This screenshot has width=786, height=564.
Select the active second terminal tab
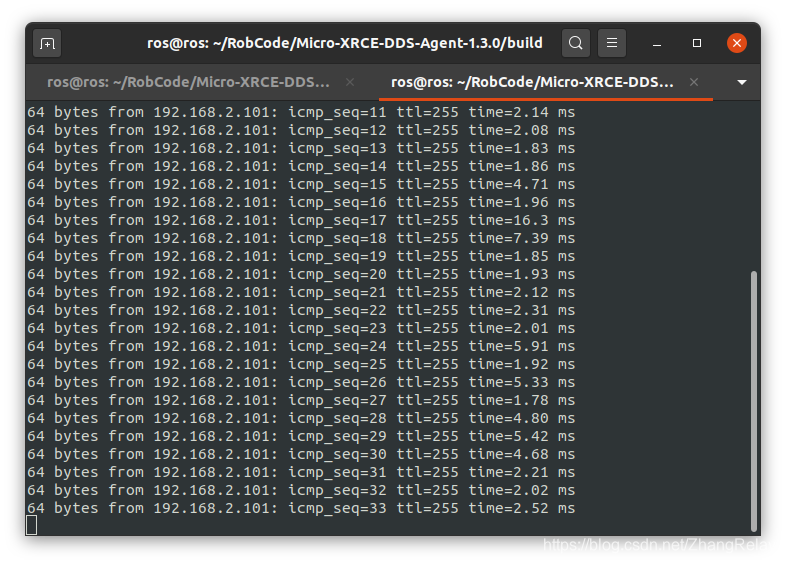[532, 82]
